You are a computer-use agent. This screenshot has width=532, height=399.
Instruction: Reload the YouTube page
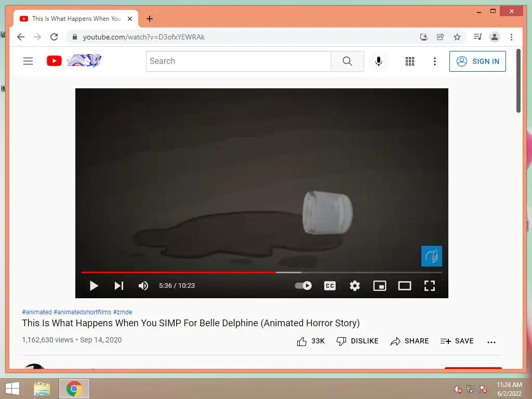point(54,37)
